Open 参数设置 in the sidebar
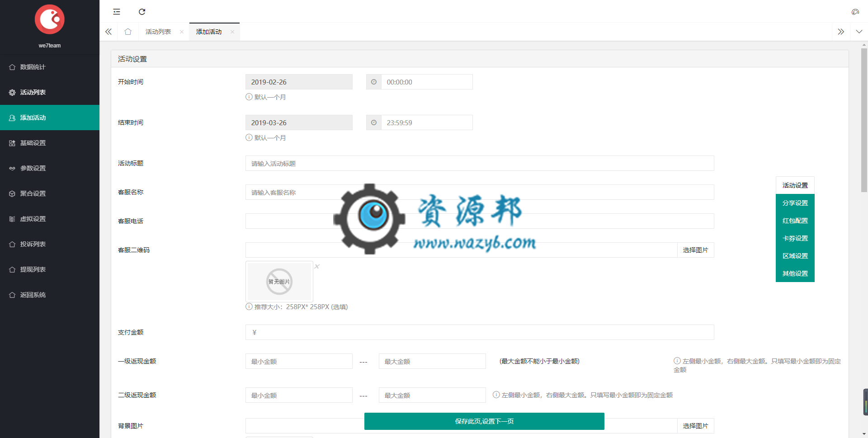Image resolution: width=868 pixels, height=438 pixels. 50,168
